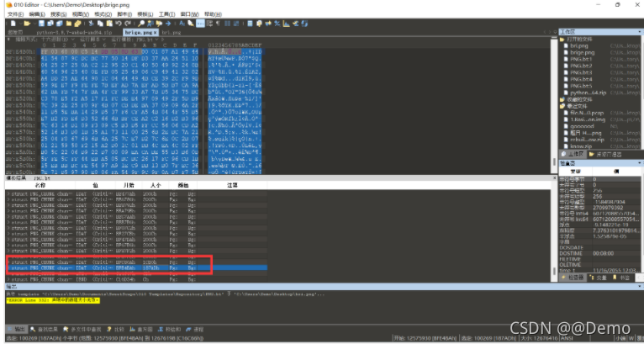Open the 搜索(S) menu
This screenshot has height=344, width=644.
(x=59, y=14)
